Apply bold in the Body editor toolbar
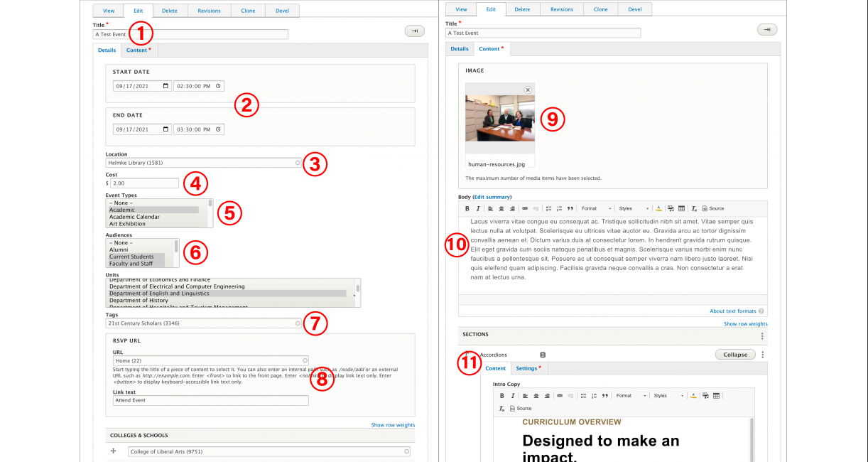This screenshot has height=462, width=868. [467, 208]
